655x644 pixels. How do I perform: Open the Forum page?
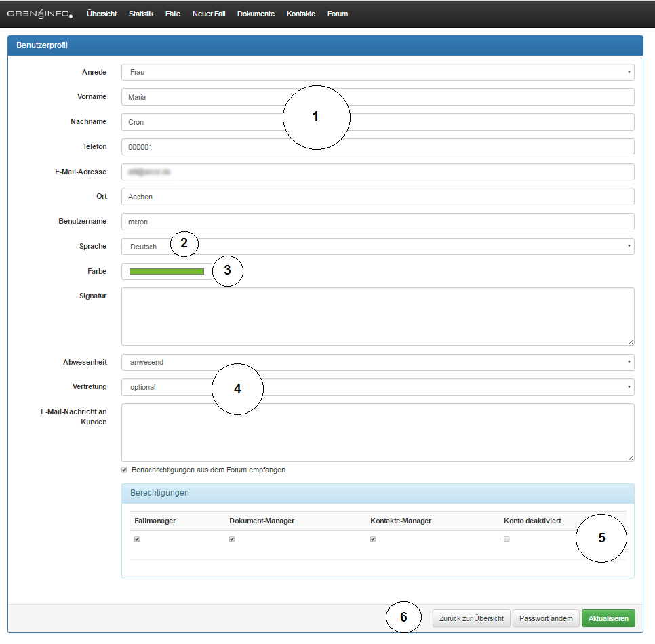[338, 14]
